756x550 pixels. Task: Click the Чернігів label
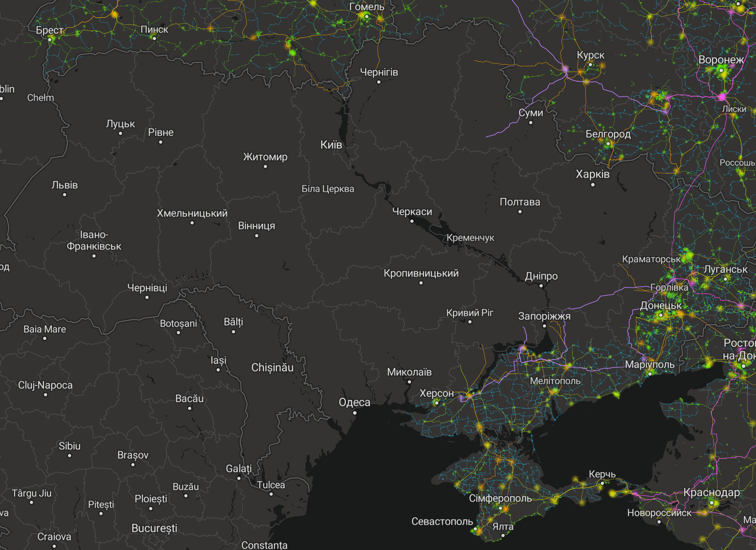click(x=379, y=72)
